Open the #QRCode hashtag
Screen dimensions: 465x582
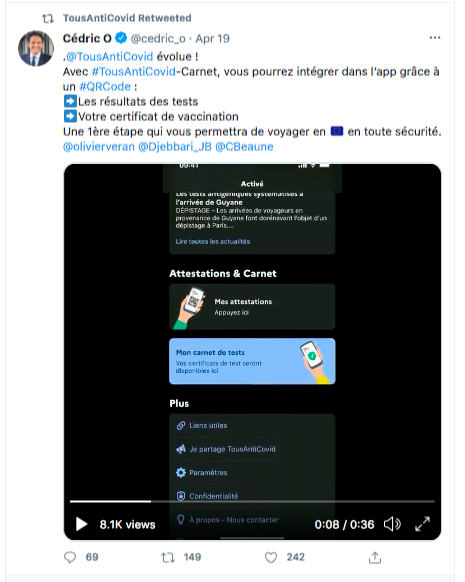tap(105, 86)
